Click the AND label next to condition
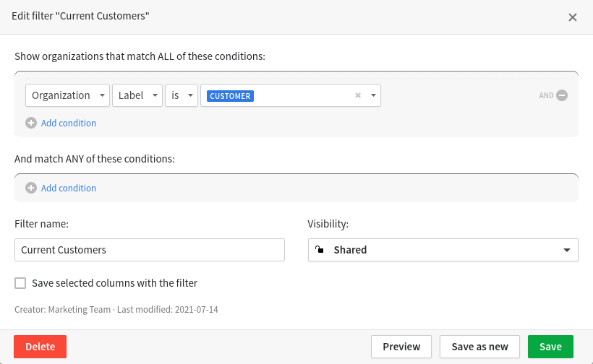This screenshot has width=593, height=364. click(546, 95)
